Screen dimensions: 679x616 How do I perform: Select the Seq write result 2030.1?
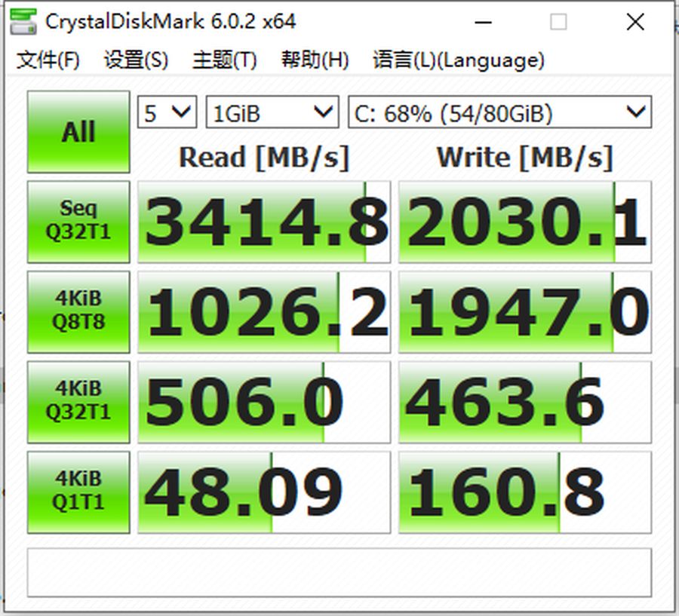525,222
